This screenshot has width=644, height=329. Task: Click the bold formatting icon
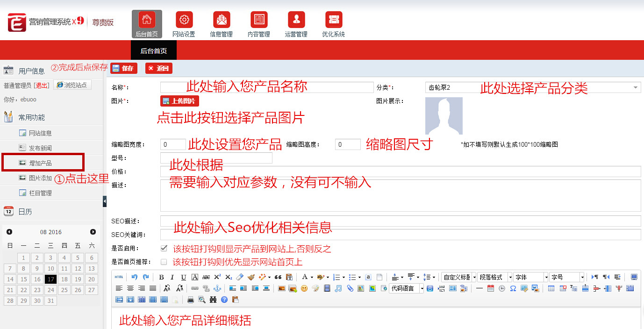point(161,277)
